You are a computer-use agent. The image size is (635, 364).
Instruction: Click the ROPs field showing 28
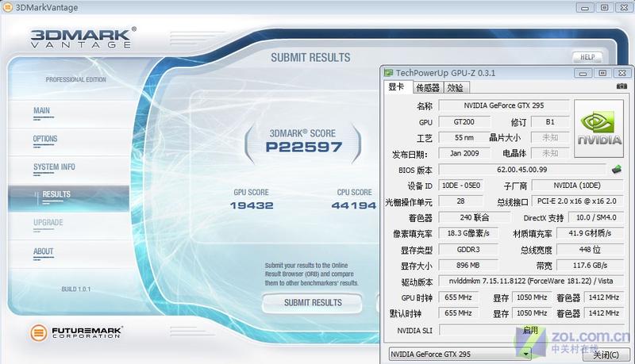tap(461, 201)
